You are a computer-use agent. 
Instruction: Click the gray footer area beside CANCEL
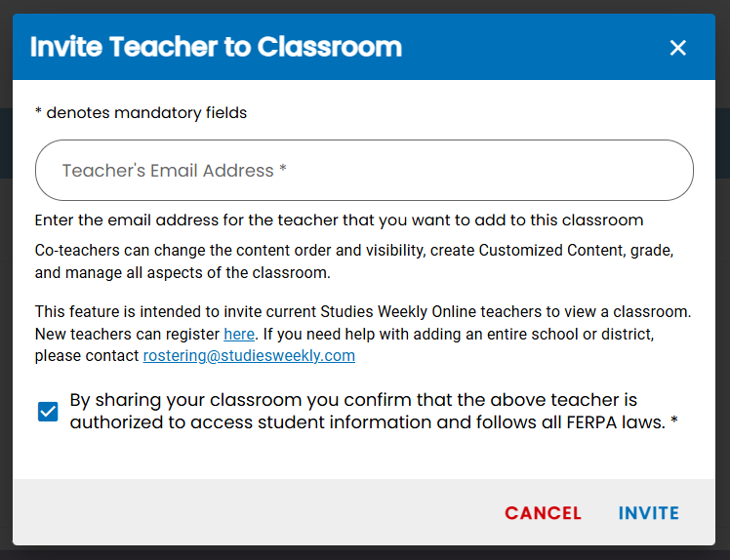256,512
